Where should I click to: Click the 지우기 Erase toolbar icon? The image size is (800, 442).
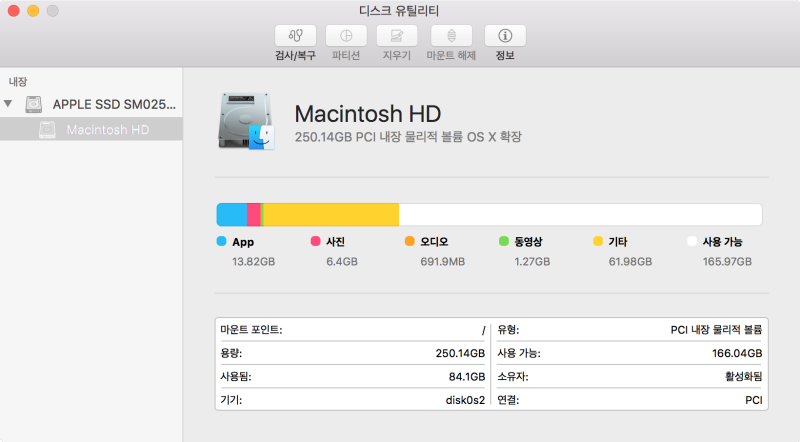click(x=397, y=36)
